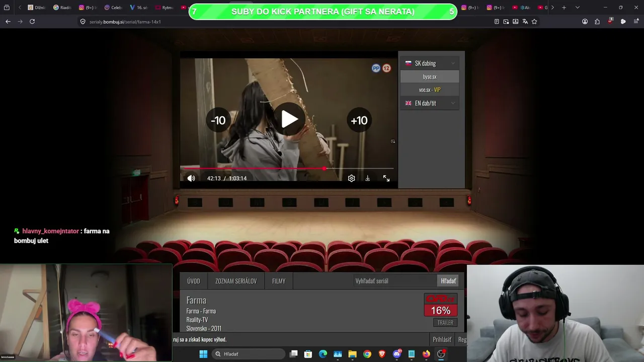The image size is (644, 362).
Task: Switch to the 16. sér tab
Action: (x=139, y=8)
